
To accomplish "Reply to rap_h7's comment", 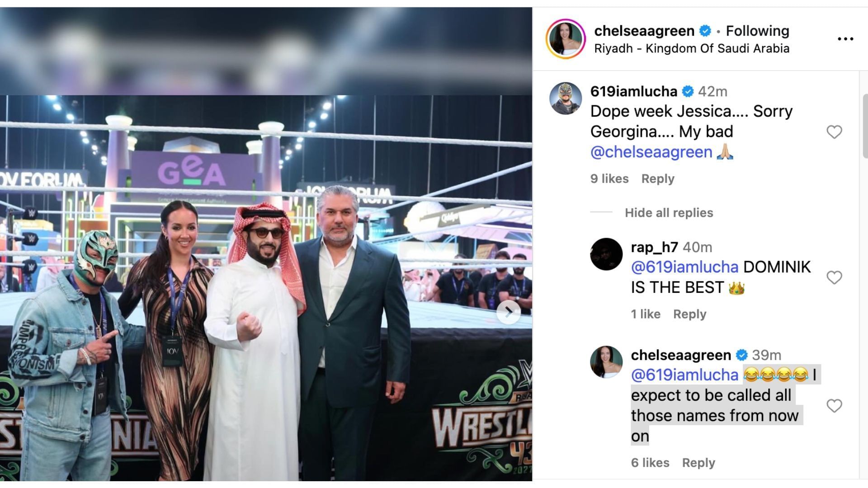I will pos(689,314).
